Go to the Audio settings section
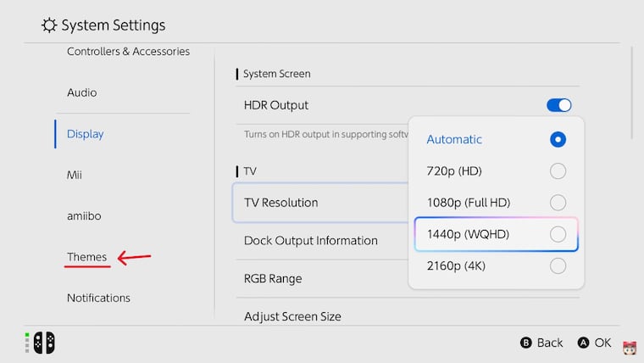This screenshot has height=363, width=644. point(82,92)
